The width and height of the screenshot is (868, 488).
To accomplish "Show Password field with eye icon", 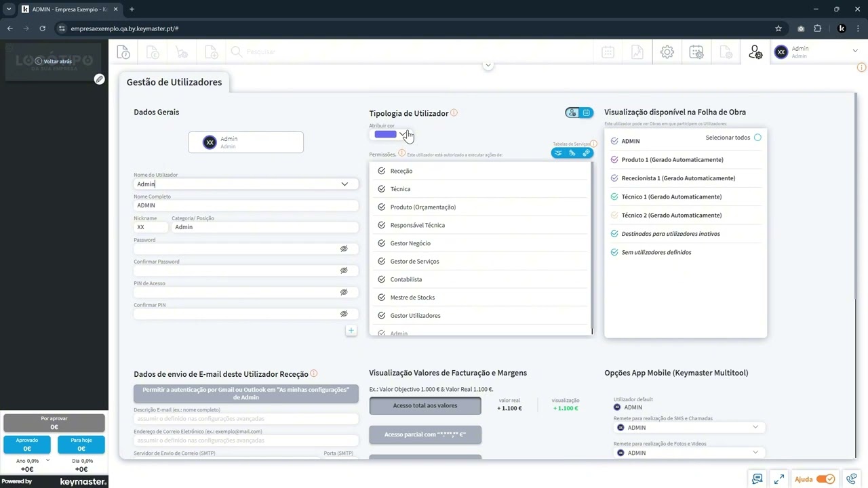I will (344, 249).
